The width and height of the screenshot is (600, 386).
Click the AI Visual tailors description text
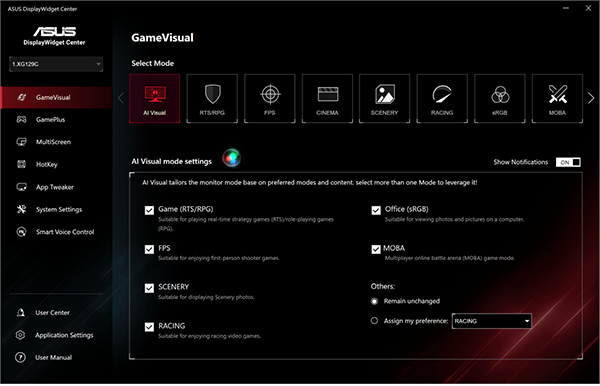(310, 182)
